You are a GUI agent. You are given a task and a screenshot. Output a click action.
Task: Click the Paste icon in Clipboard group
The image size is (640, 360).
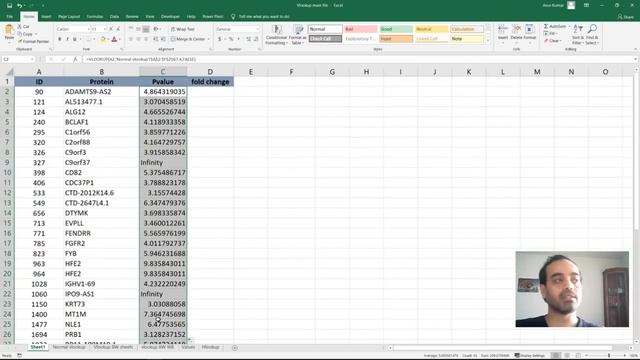tap(9, 30)
